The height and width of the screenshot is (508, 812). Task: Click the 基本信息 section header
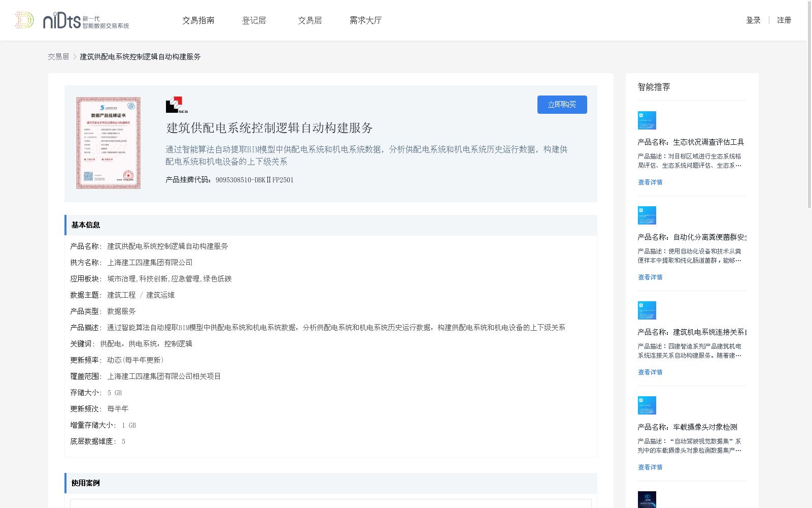(331, 225)
